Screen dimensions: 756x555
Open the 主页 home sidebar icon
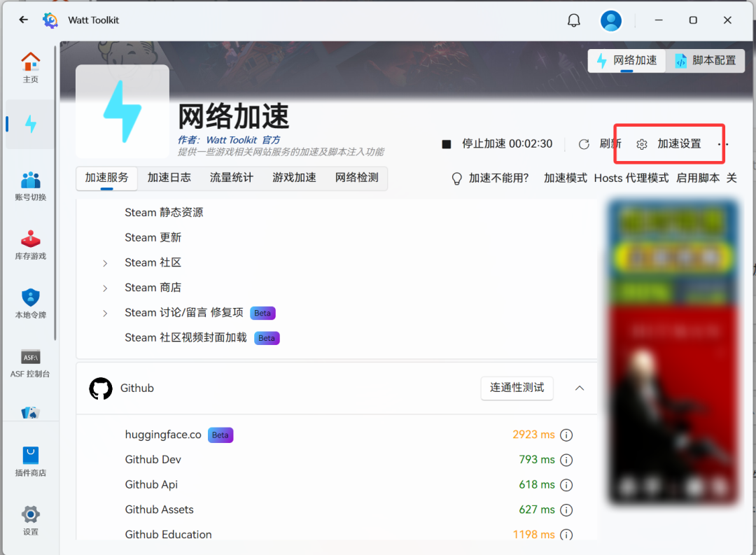[x=30, y=67]
